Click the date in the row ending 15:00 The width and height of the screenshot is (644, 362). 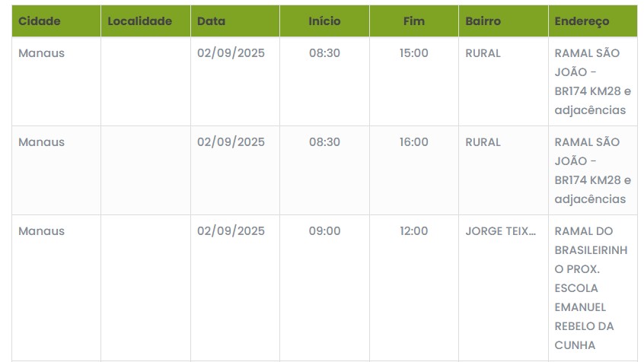coord(231,53)
